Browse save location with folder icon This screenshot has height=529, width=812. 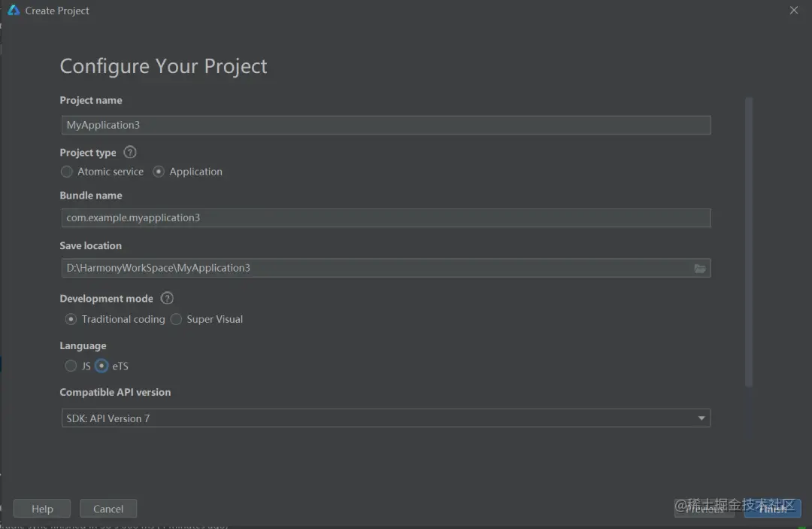coord(700,269)
